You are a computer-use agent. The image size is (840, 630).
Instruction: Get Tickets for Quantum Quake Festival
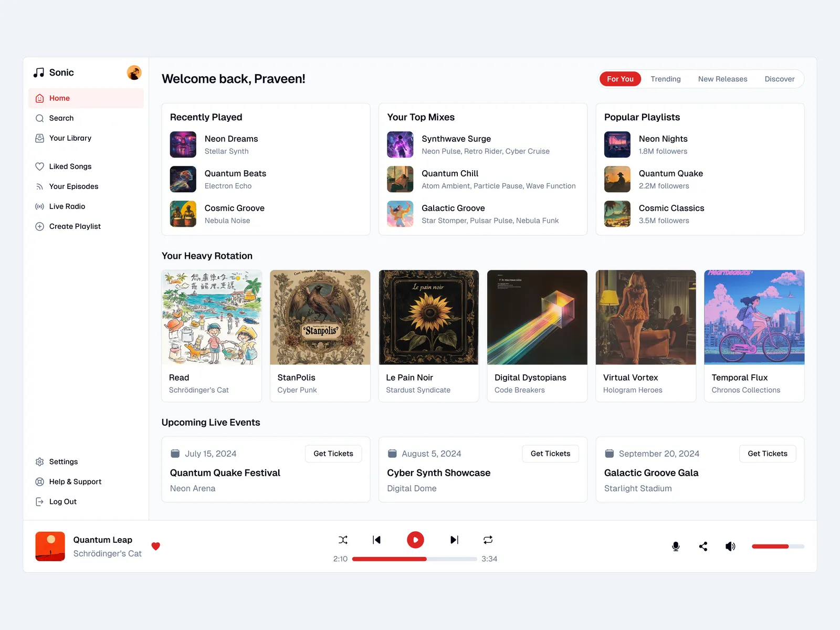point(333,454)
